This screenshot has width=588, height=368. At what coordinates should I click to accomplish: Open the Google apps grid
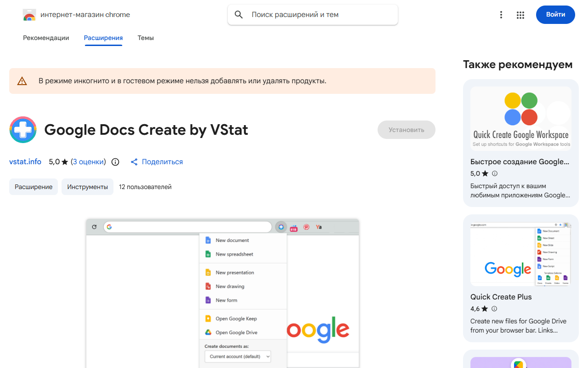click(520, 15)
